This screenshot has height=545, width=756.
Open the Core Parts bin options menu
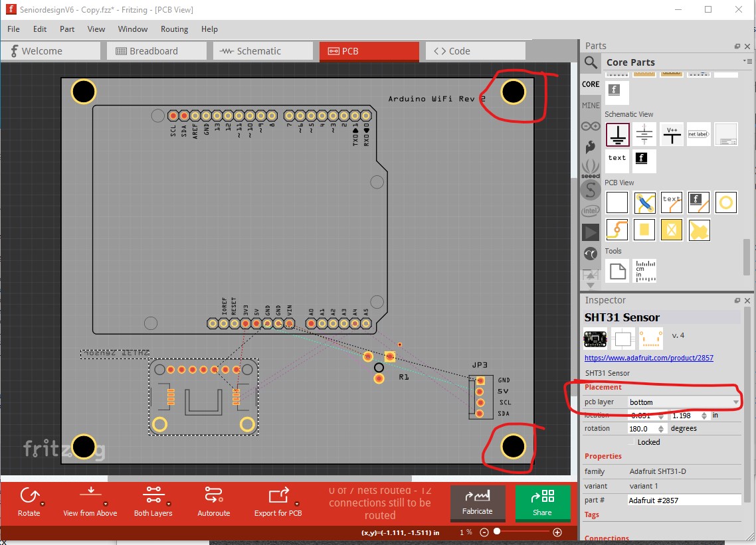point(747,61)
